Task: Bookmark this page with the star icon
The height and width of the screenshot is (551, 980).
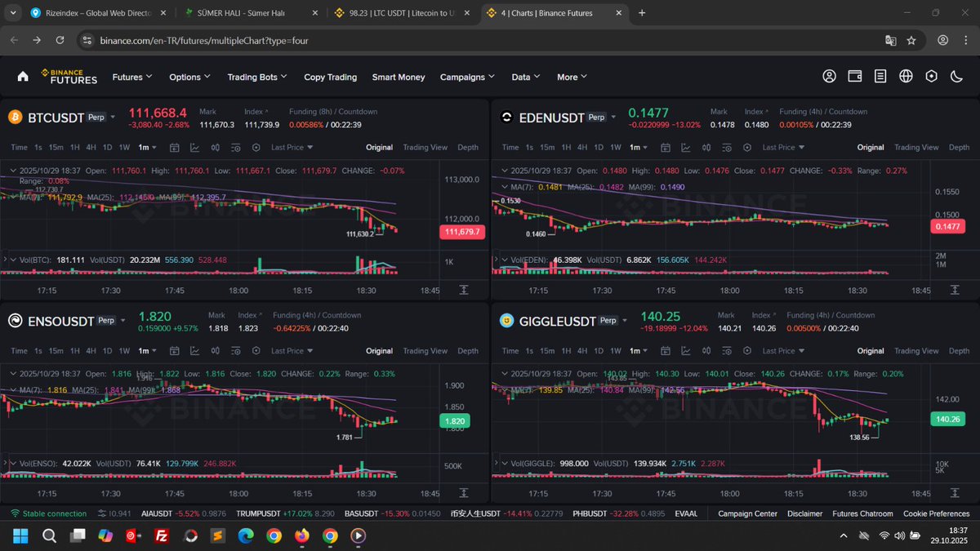Action: 911,40
